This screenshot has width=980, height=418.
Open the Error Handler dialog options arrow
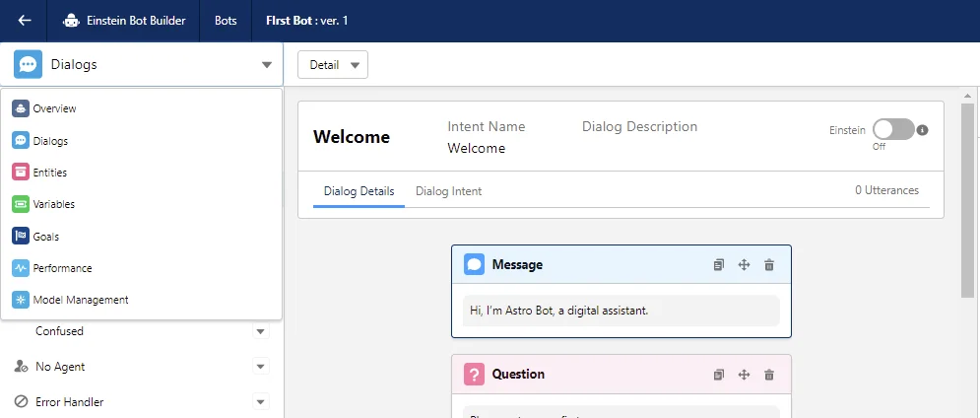[x=261, y=401]
